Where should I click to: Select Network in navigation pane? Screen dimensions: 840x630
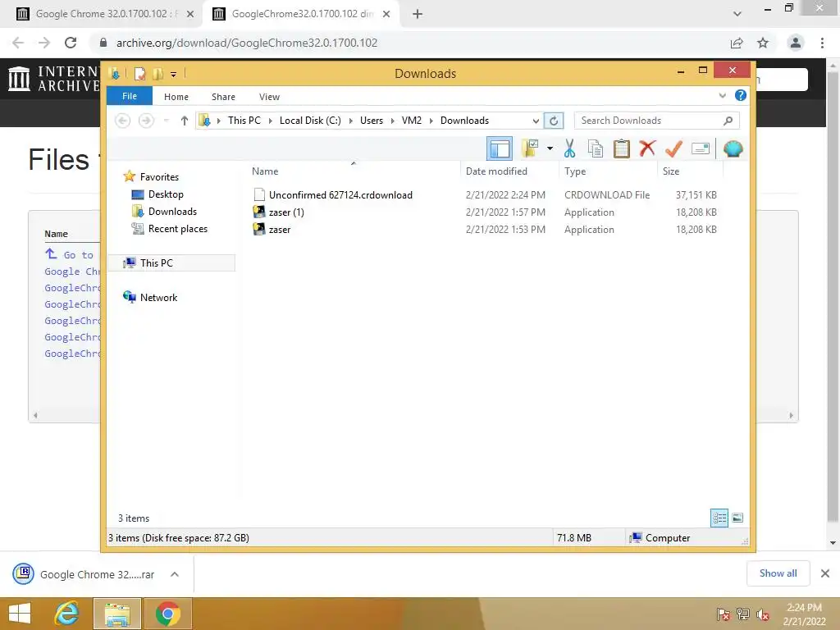point(158,297)
